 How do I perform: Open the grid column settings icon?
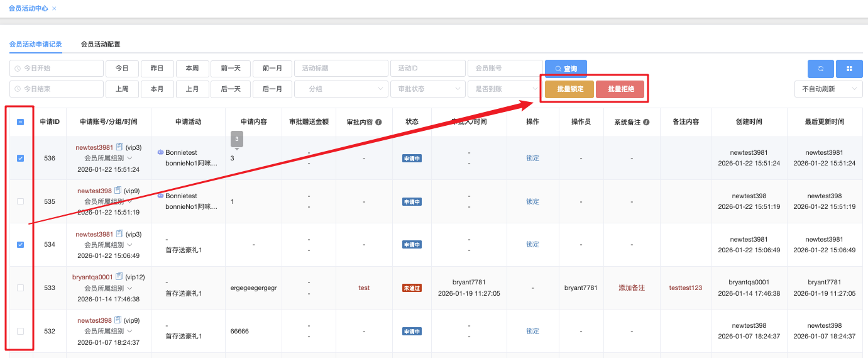click(x=849, y=69)
